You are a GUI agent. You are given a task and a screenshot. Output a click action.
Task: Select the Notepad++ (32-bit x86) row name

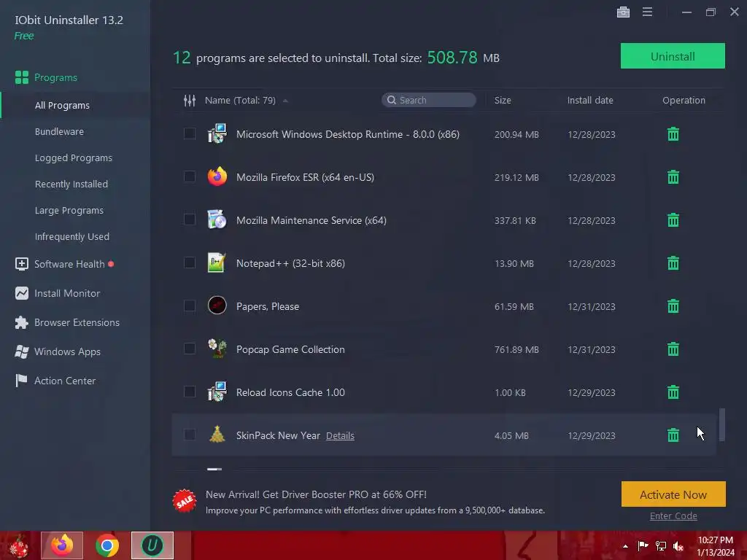tap(290, 263)
